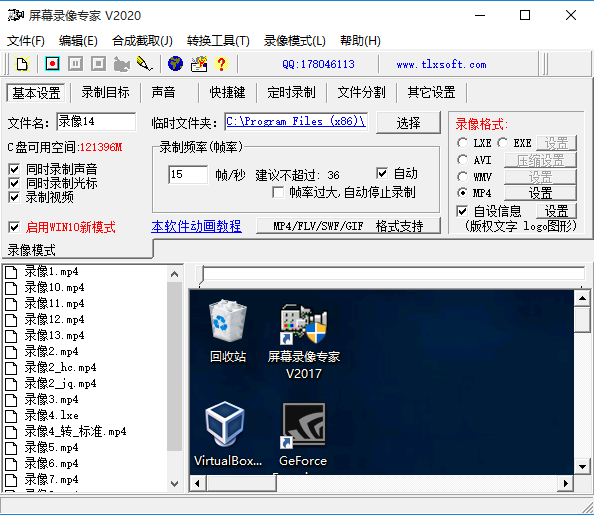Switch to 声音 tab
594x515 pixels.
pos(163,92)
